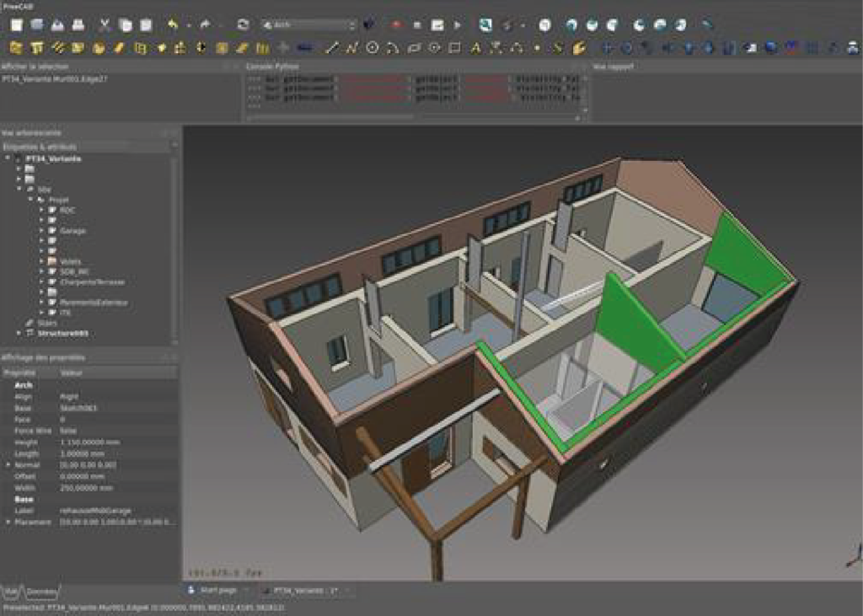Collapse the PT34_Variante document node
This screenshot has height=616, width=863.
[x=8, y=158]
